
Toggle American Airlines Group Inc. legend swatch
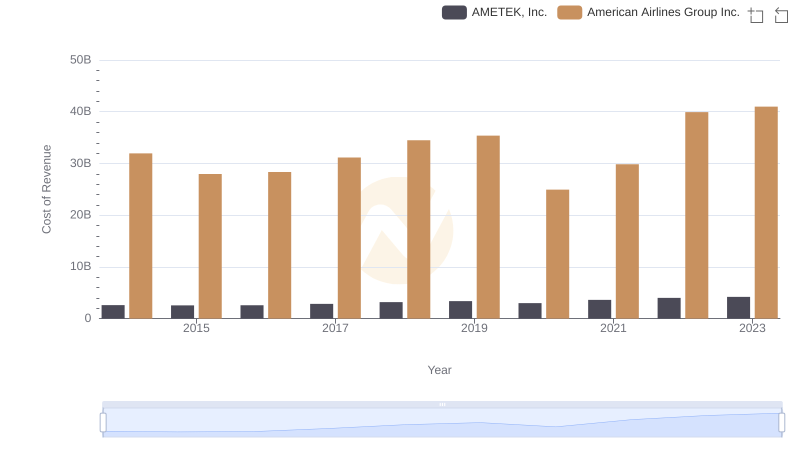[569, 12]
